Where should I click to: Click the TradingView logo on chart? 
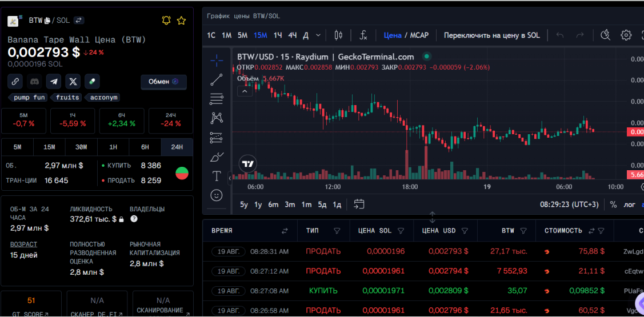248,164
